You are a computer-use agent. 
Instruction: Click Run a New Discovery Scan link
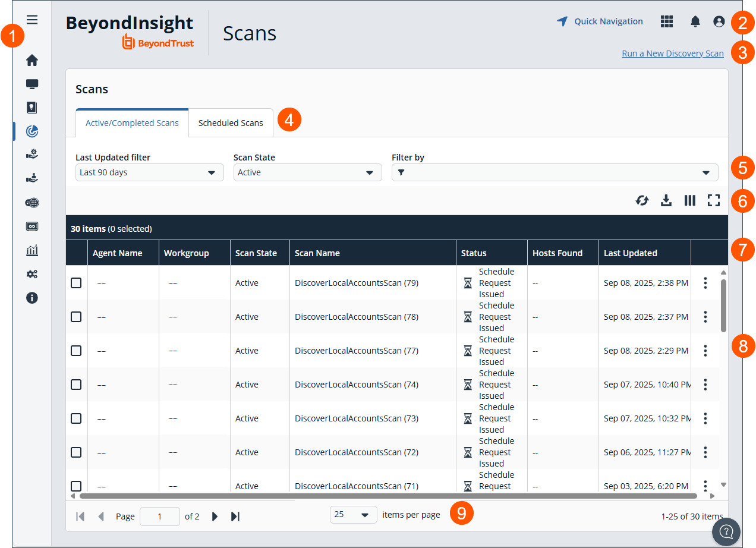point(673,53)
